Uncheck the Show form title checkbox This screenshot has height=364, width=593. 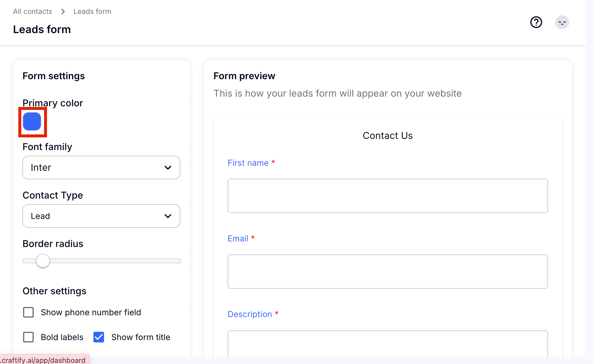click(99, 337)
